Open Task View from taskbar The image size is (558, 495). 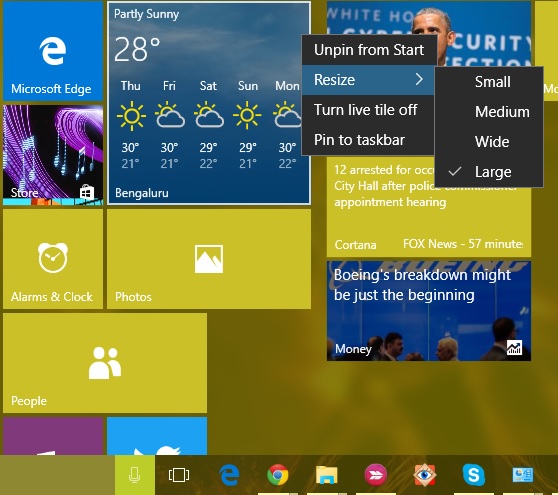[179, 475]
